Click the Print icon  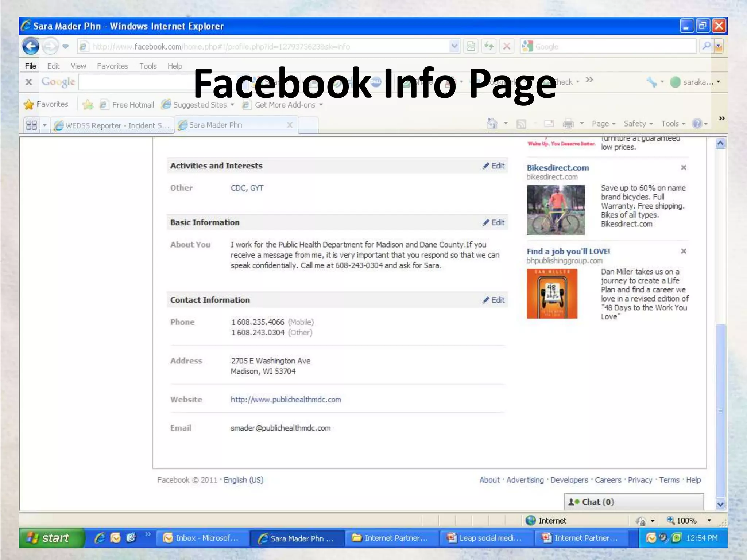(568, 124)
